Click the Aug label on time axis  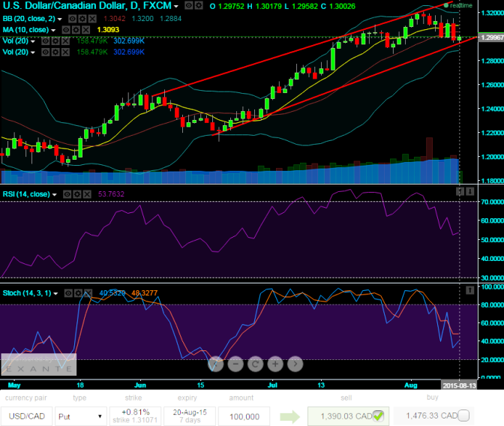(x=410, y=385)
